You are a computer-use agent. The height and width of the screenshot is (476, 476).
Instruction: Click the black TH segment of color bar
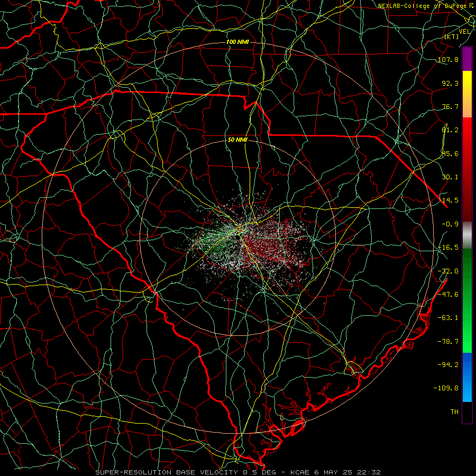tap(467, 413)
